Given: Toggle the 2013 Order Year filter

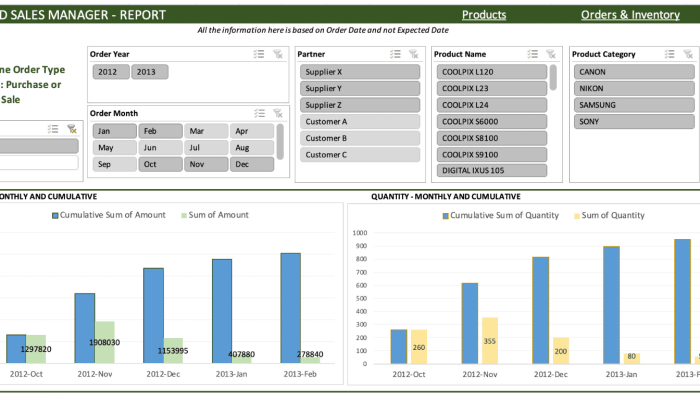Looking at the screenshot, I should (x=149, y=72).
